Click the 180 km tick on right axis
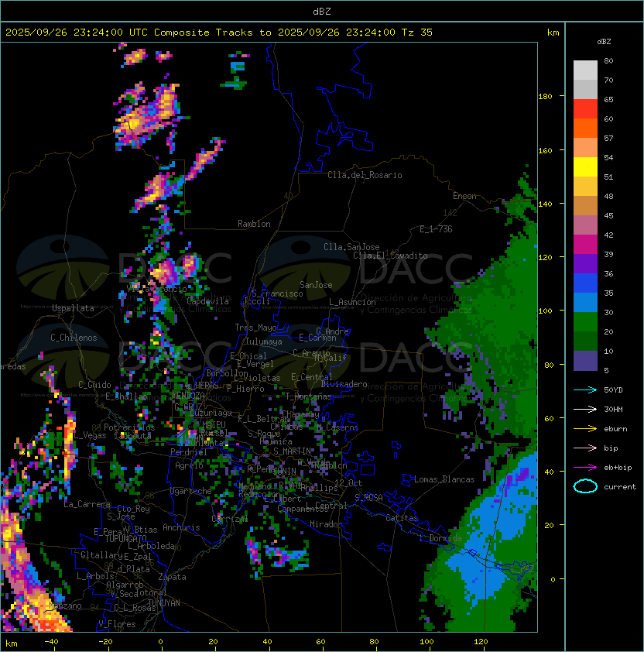644x652 pixels. [x=545, y=97]
